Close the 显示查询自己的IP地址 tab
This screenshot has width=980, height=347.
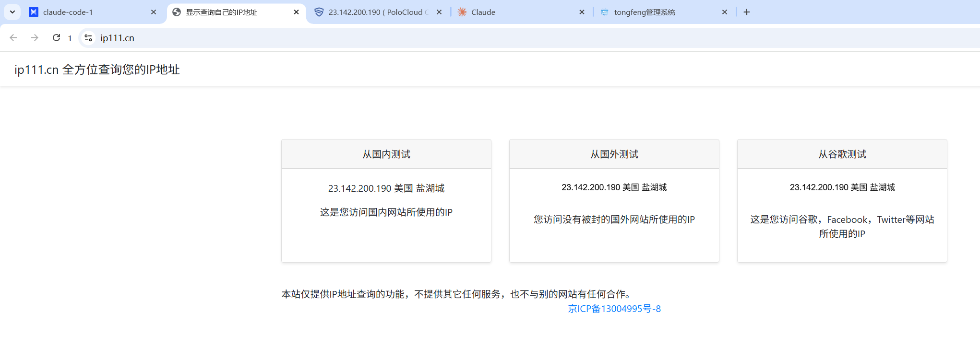pos(296,12)
